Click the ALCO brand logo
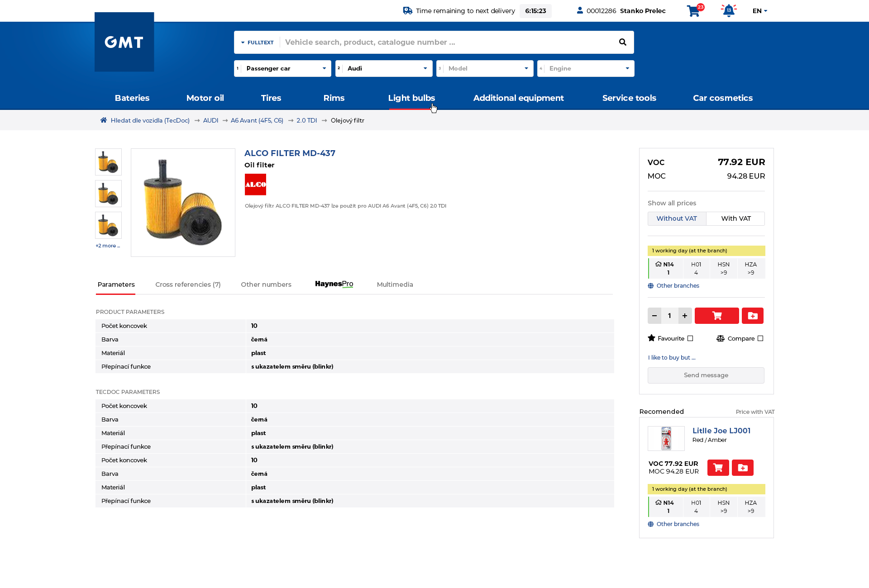This screenshot has width=869, height=588. coord(255,185)
